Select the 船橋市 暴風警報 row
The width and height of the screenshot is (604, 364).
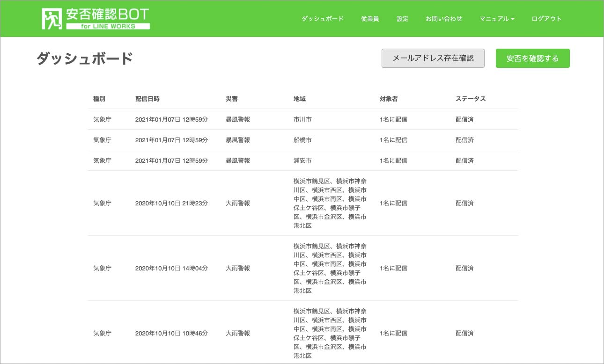[x=302, y=140]
